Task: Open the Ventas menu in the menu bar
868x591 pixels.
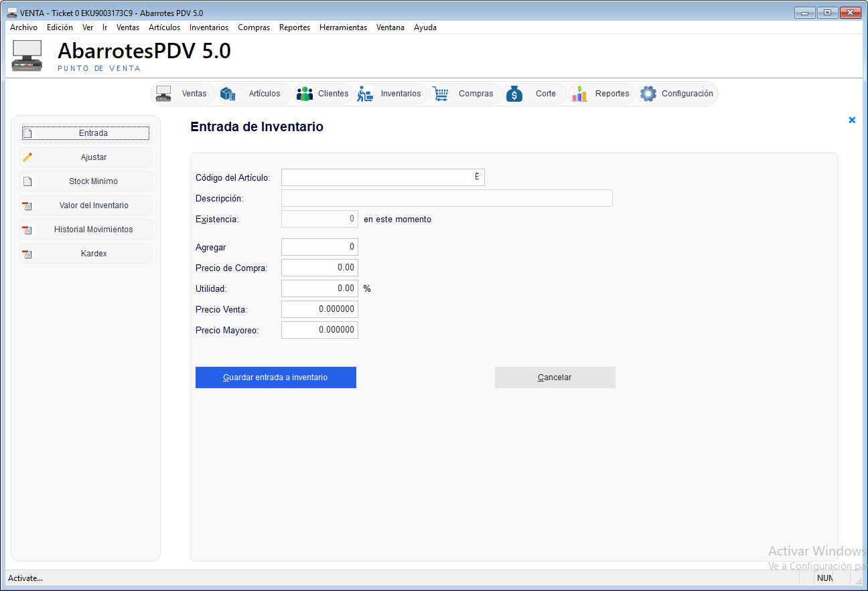Action: [128, 27]
